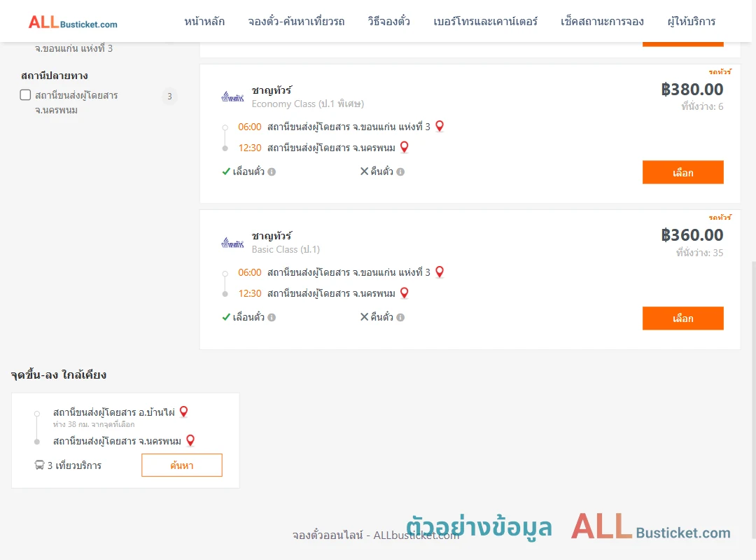
Task: Open เช็คสถานะการจอง menu item
Action: click(x=602, y=22)
